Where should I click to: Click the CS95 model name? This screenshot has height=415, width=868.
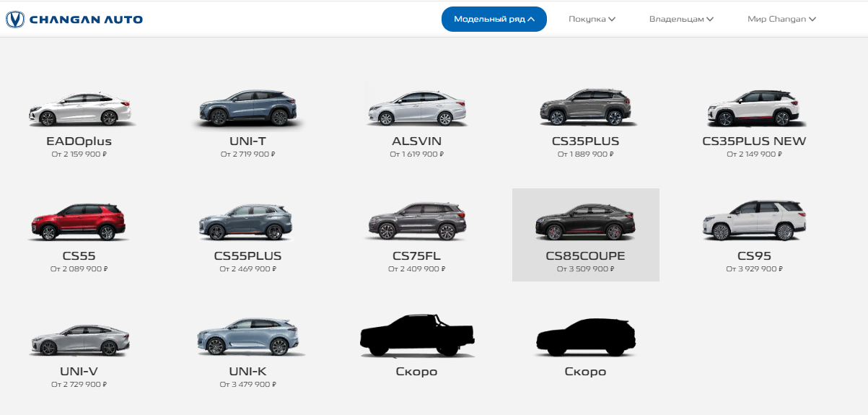point(754,256)
